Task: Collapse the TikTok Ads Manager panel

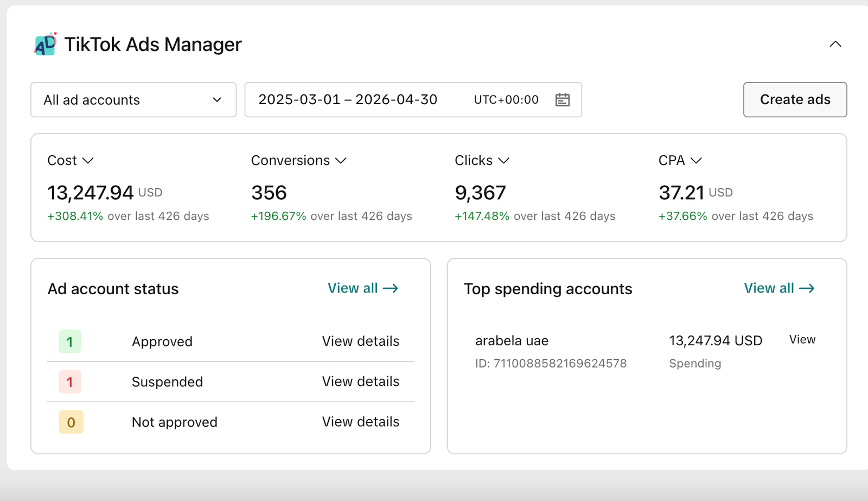Action: (x=835, y=44)
